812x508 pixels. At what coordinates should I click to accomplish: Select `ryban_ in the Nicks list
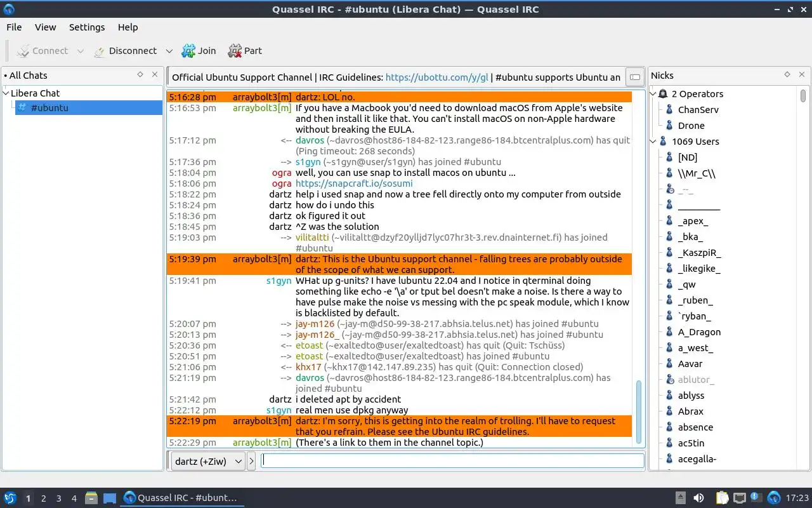(x=694, y=316)
